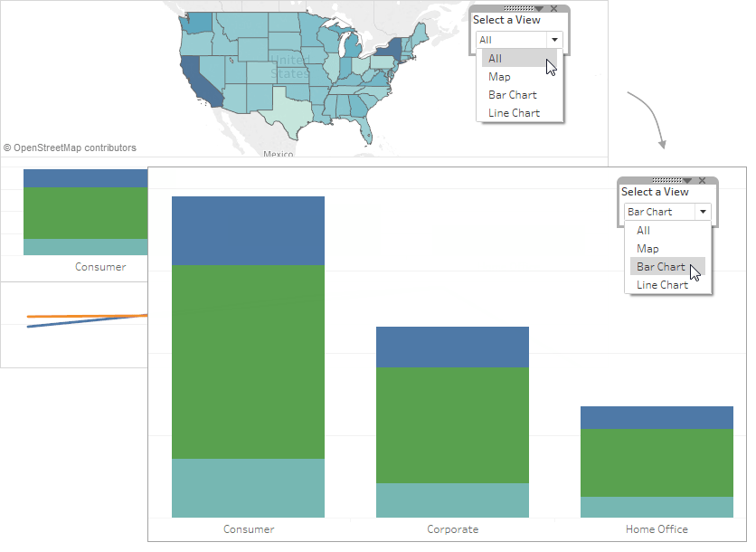Click the options caret on the top Select a View card
This screenshot has height=552, width=756.
pos(539,8)
